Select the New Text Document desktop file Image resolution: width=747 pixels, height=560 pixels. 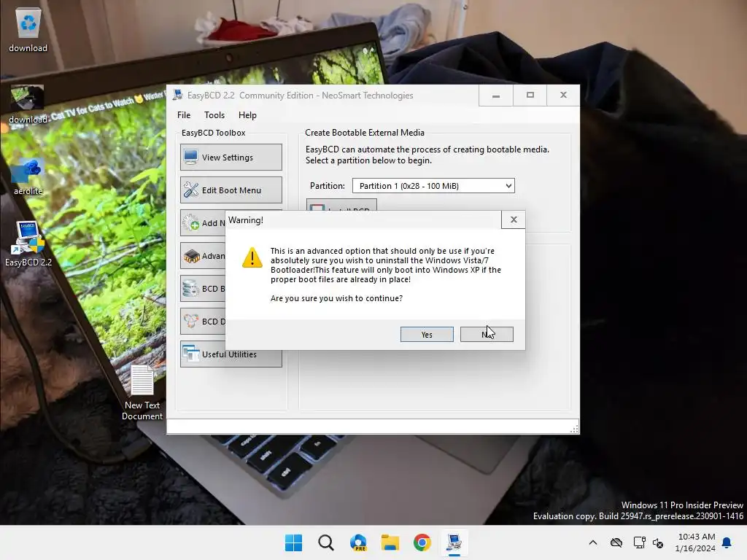pyautogui.click(x=142, y=392)
